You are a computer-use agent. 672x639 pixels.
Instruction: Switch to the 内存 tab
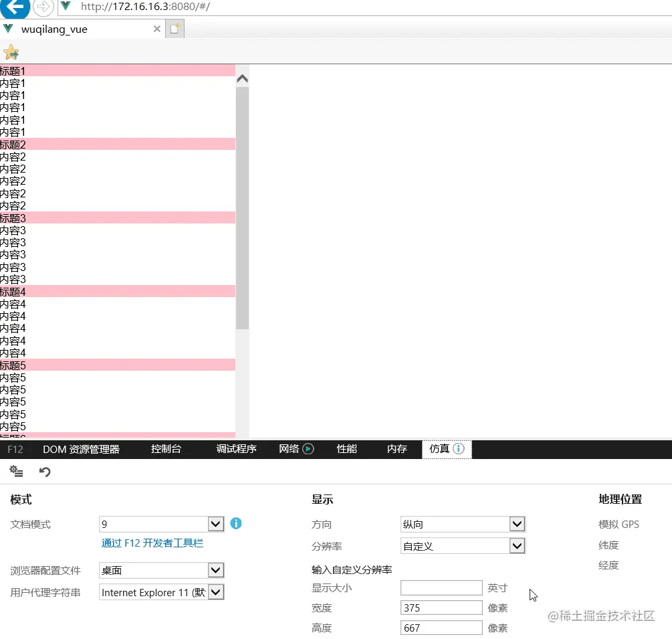tap(397, 449)
